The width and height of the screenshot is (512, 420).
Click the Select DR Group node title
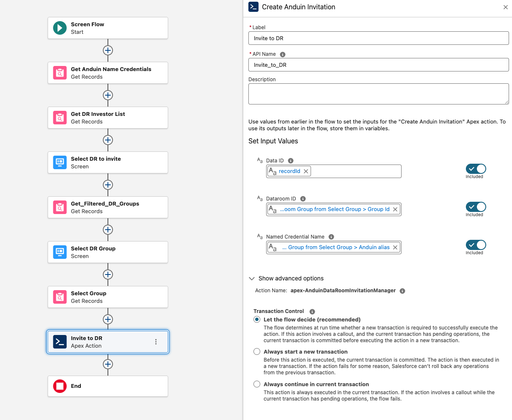tap(93, 249)
